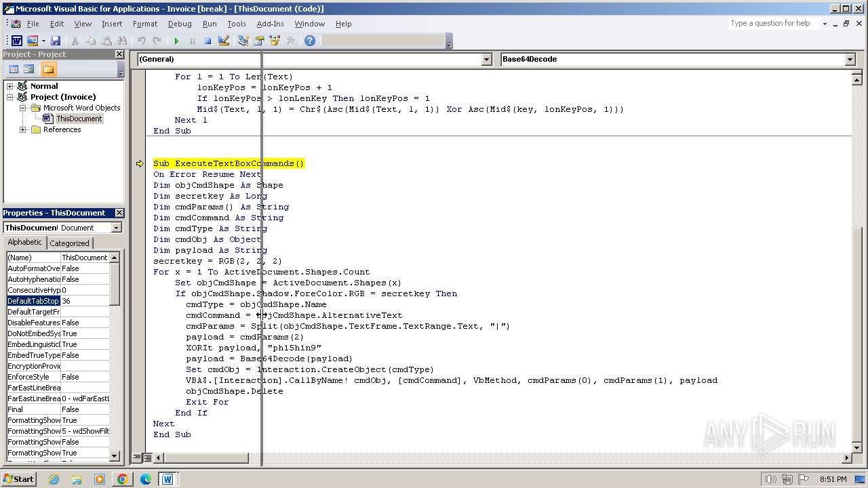Continue macro with green Run arrow
This screenshot has height=488, width=868.
click(176, 41)
